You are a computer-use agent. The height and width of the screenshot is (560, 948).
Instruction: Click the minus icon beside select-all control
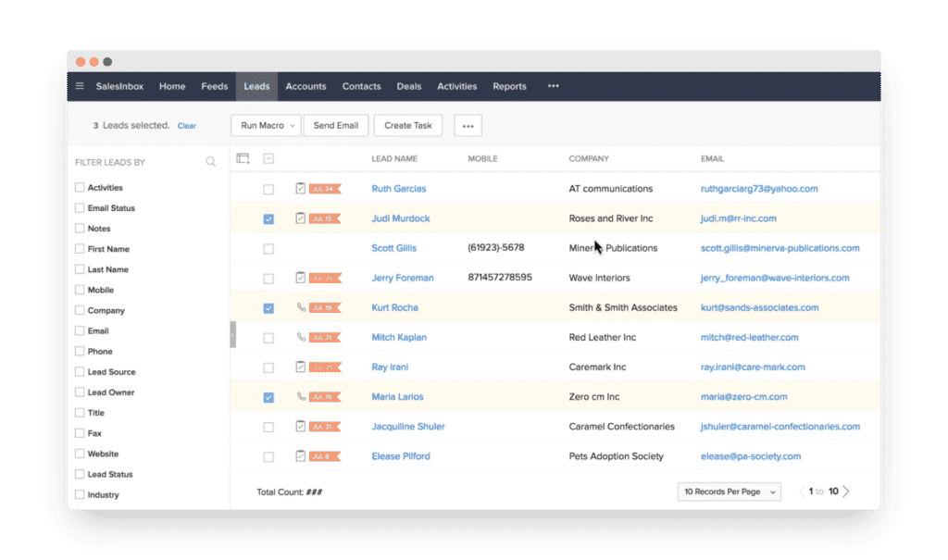268,158
